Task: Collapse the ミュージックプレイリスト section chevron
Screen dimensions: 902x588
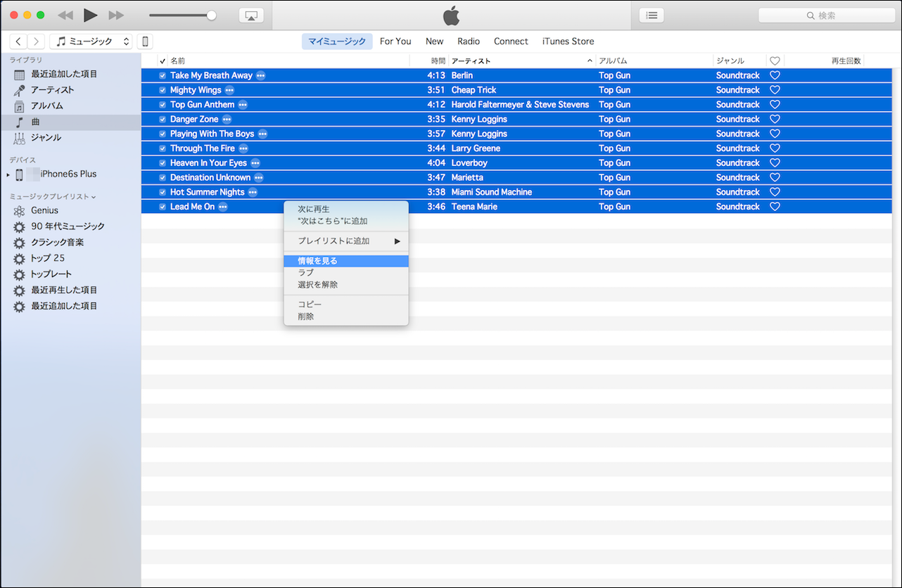Action: (x=94, y=196)
